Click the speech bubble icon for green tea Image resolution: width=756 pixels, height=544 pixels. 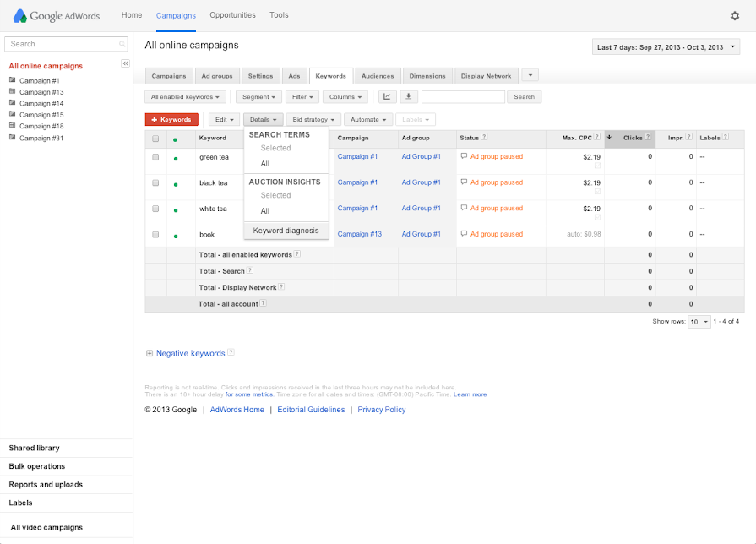click(464, 156)
